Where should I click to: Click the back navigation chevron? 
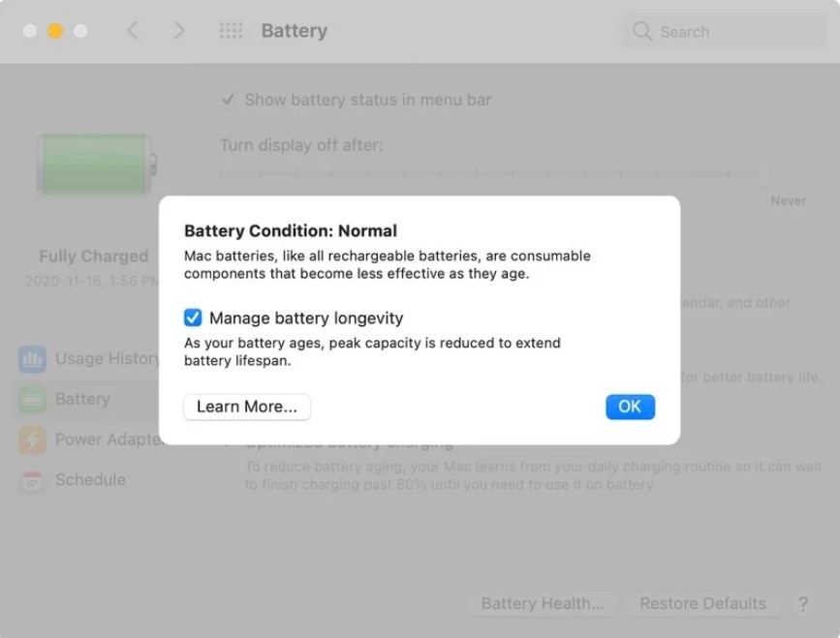[133, 30]
